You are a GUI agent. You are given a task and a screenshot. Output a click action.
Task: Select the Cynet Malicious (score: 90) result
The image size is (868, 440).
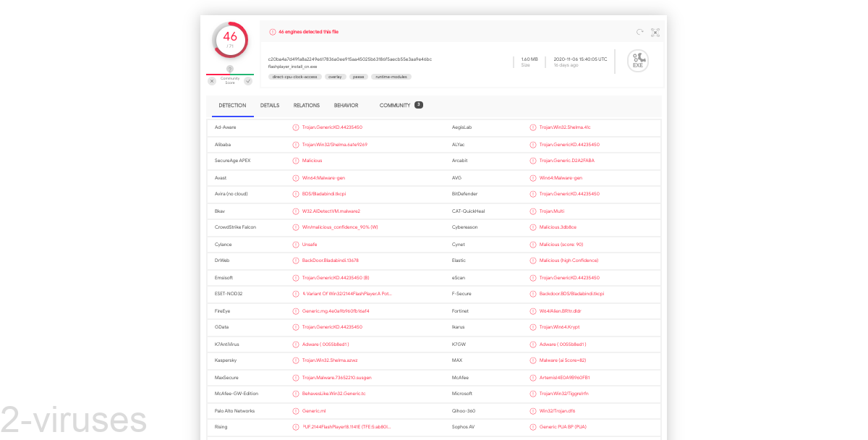tap(561, 245)
